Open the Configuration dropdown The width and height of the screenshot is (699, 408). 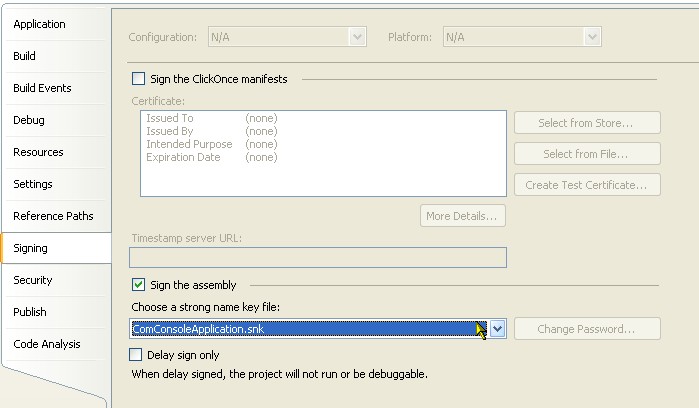click(287, 37)
